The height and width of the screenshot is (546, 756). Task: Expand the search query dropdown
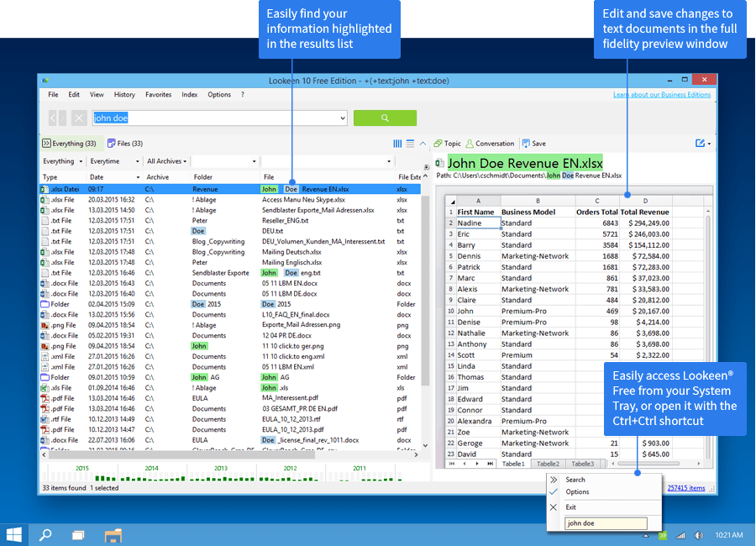pyautogui.click(x=342, y=118)
